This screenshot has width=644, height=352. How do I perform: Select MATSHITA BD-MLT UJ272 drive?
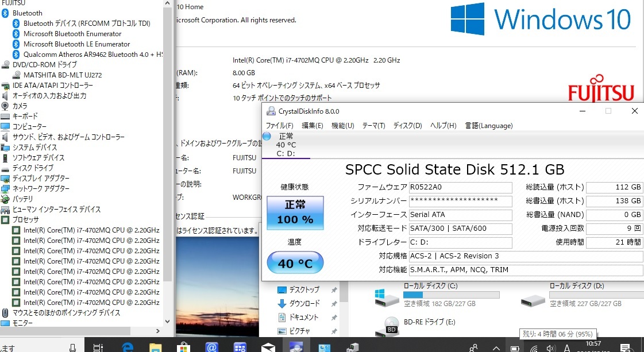pos(63,75)
